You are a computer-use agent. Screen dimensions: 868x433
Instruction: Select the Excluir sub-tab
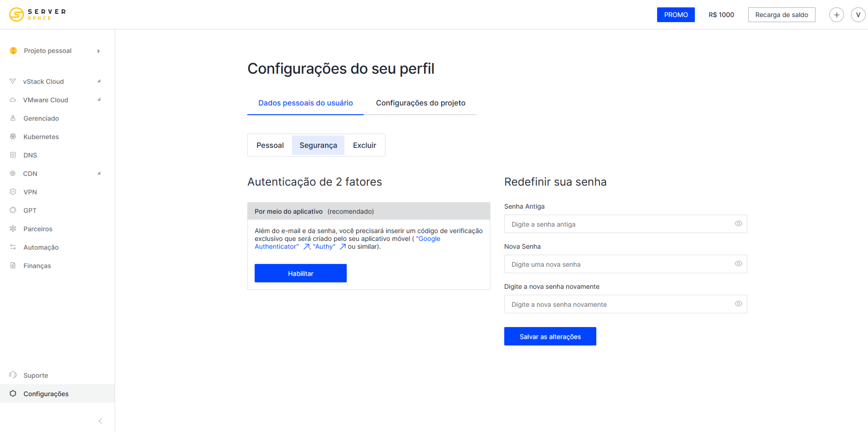[364, 145]
